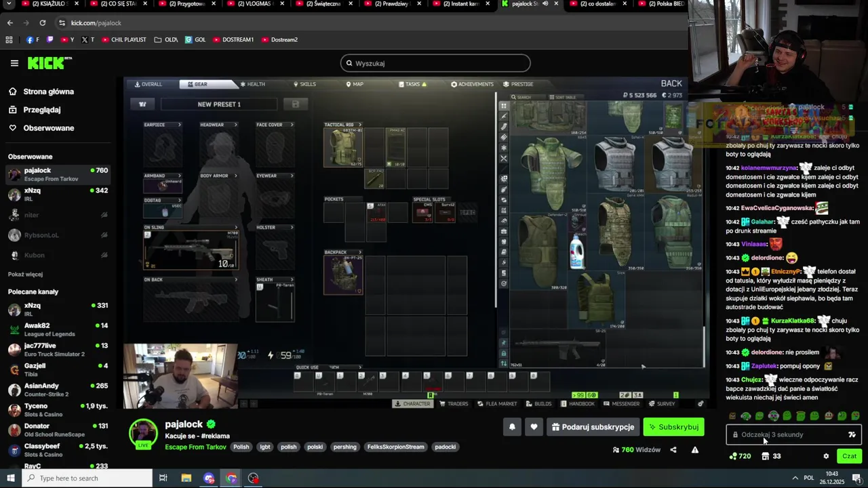Image resolution: width=868 pixels, height=488 pixels.
Task: Open Awak82 recommended channel
Action: pos(58,329)
